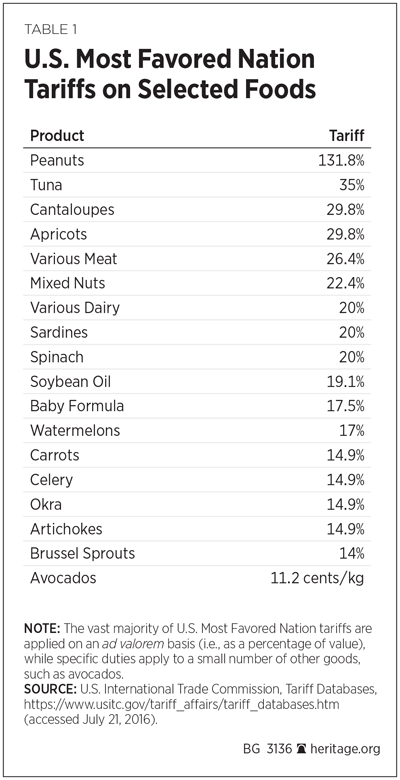Click the Peanuts row label
400x780 pixels.
(x=57, y=160)
